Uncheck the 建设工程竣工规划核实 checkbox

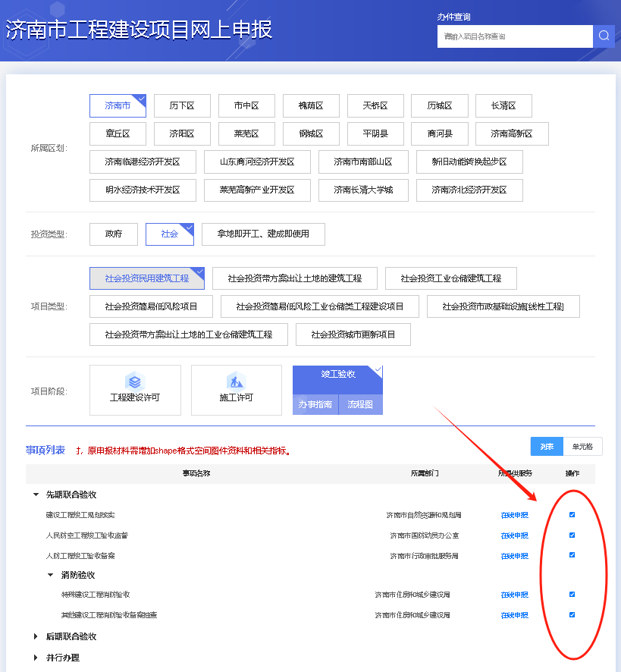click(572, 515)
